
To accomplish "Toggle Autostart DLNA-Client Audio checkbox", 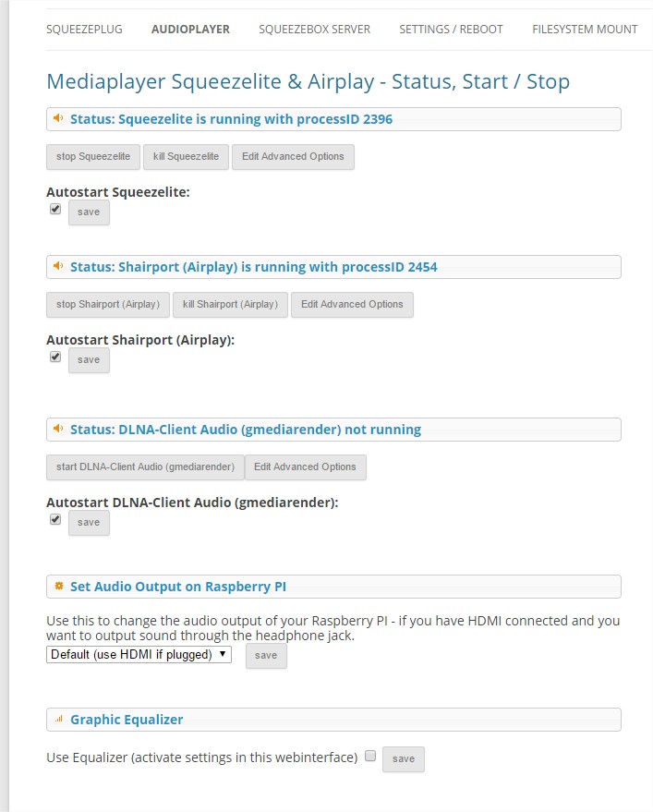I will click(55, 520).
